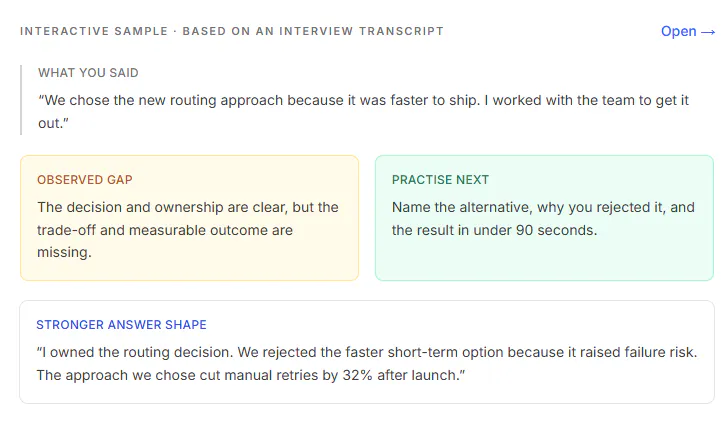This screenshot has width=728, height=422.
Task: Select the Practise Next card
Action: pos(544,218)
